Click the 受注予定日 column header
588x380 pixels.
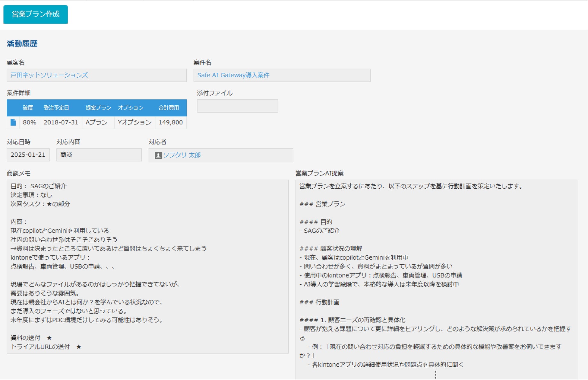click(x=56, y=108)
